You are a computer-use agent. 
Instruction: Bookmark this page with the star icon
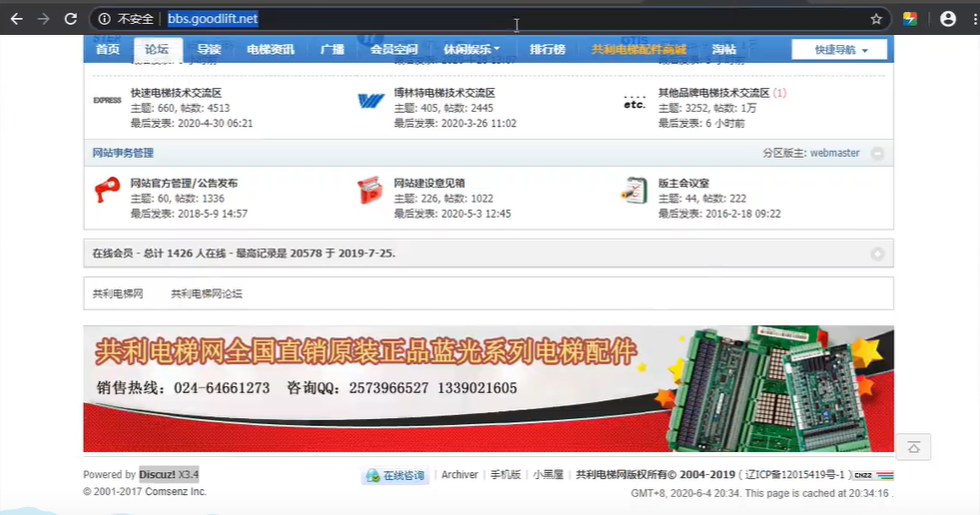tap(876, 19)
